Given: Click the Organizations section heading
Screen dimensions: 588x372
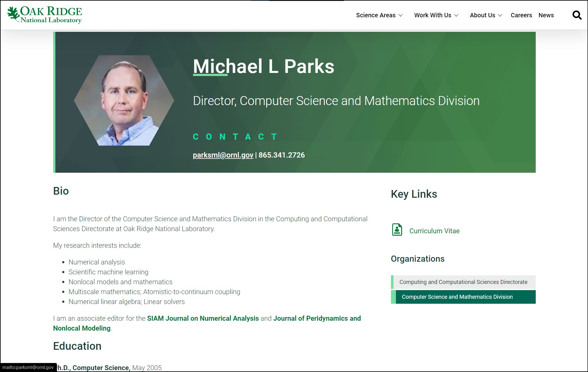Looking at the screenshot, I should point(417,259).
